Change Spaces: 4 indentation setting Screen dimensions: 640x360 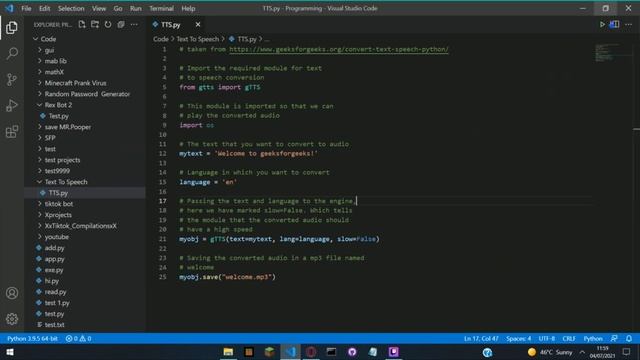click(x=519, y=338)
